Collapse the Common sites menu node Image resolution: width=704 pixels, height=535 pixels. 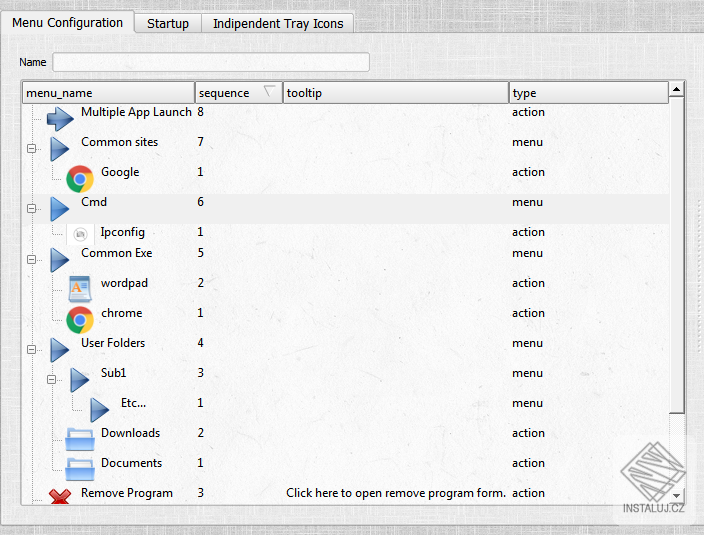[x=31, y=149]
